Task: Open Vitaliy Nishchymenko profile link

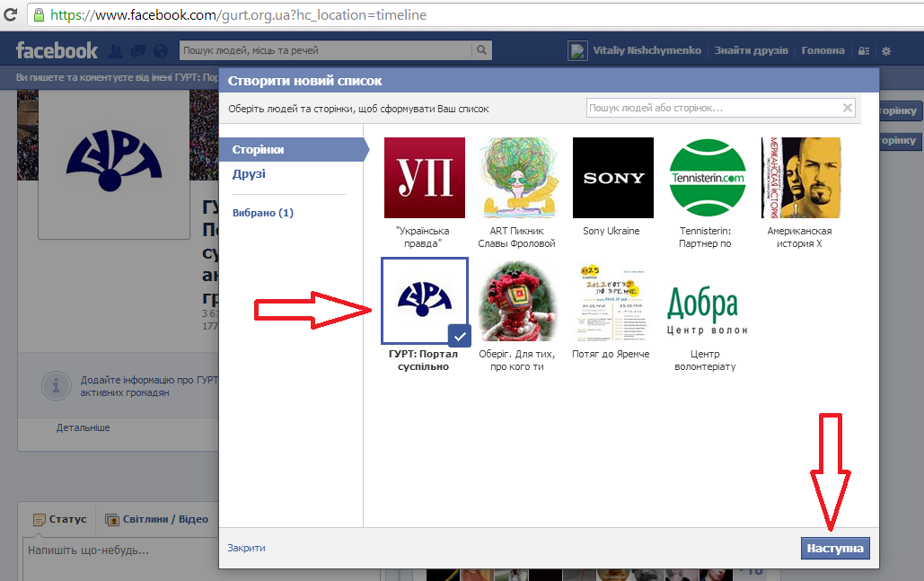Action: 647,50
